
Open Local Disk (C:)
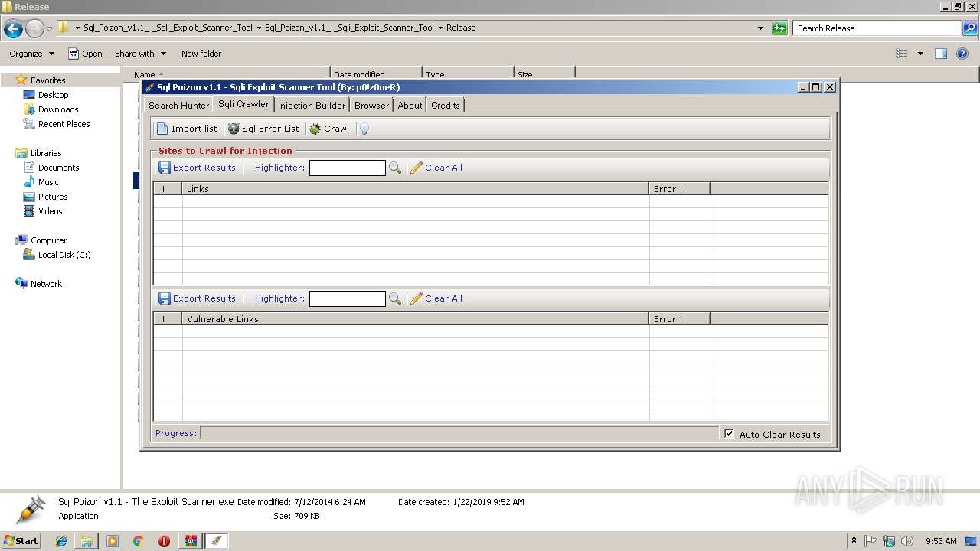(64, 255)
